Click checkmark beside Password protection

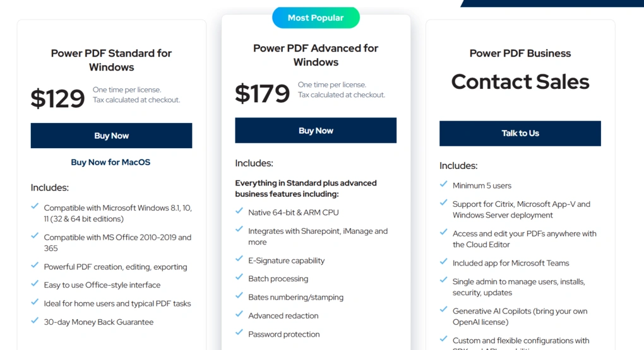(239, 333)
